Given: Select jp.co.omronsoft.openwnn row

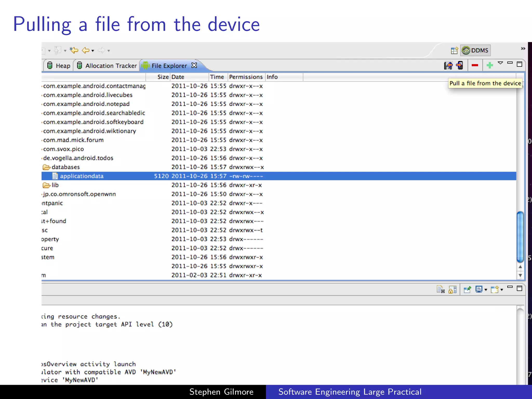Looking at the screenshot, I should (279, 194).
